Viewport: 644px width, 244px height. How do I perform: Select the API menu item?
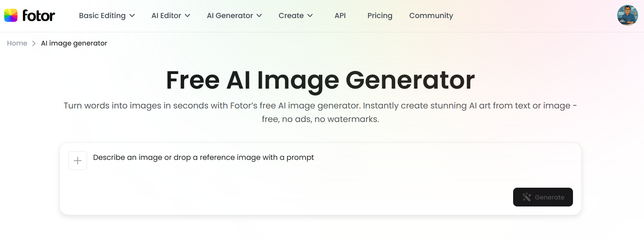(x=340, y=16)
